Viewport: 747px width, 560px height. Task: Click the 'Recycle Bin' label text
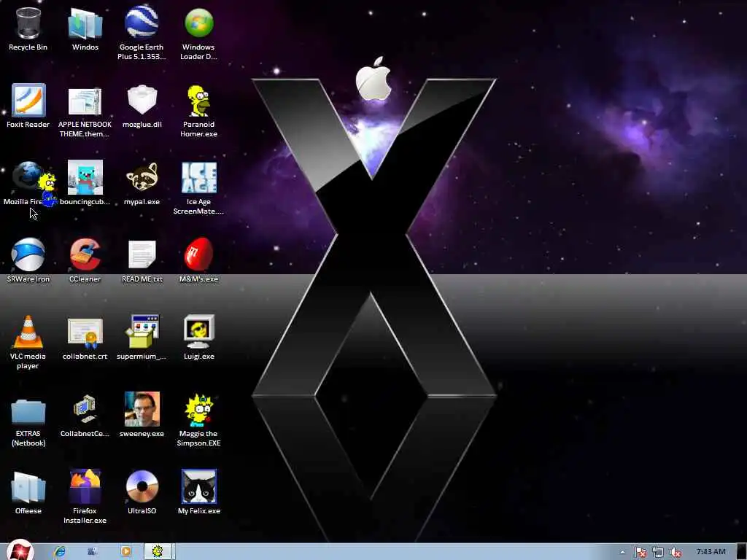pyautogui.click(x=28, y=47)
